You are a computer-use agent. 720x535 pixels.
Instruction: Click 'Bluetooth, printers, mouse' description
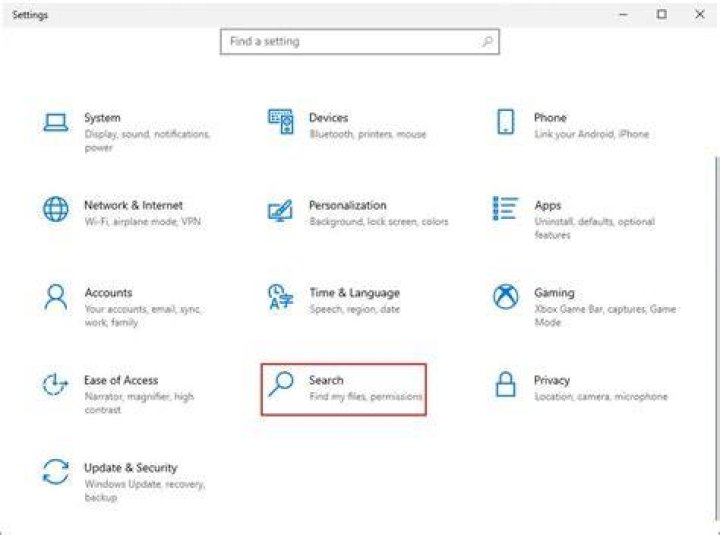tap(367, 134)
